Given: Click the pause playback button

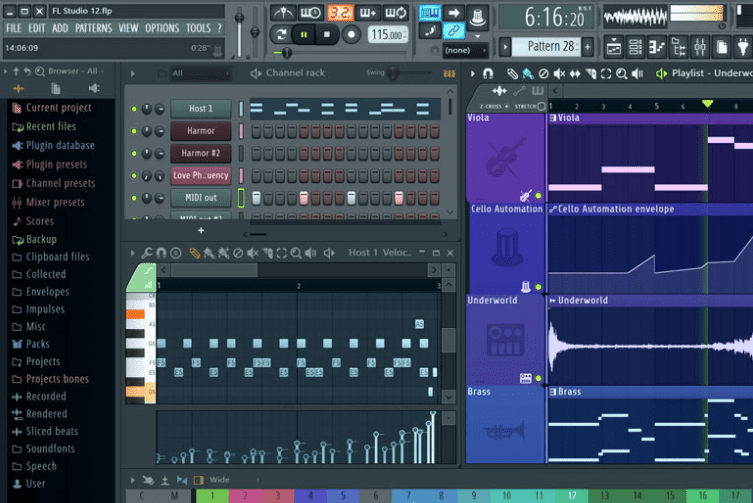Looking at the screenshot, I should pos(304,35).
